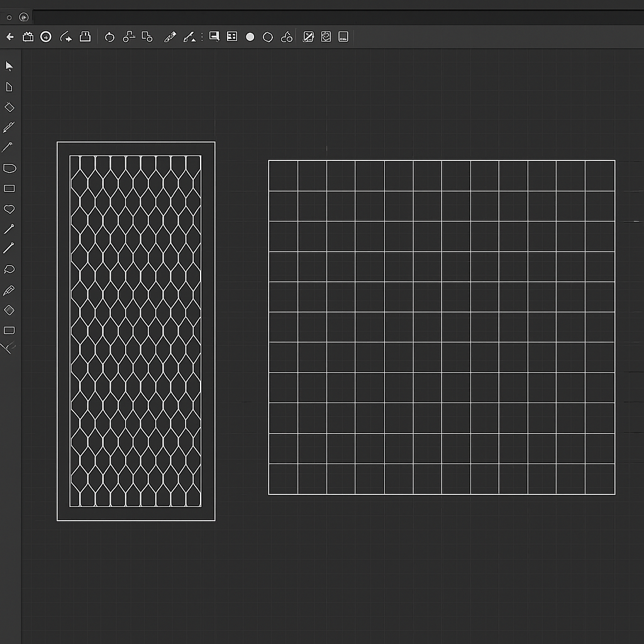Select the filled diamond eraser tool
This screenshot has width=644, height=644.
point(9,310)
